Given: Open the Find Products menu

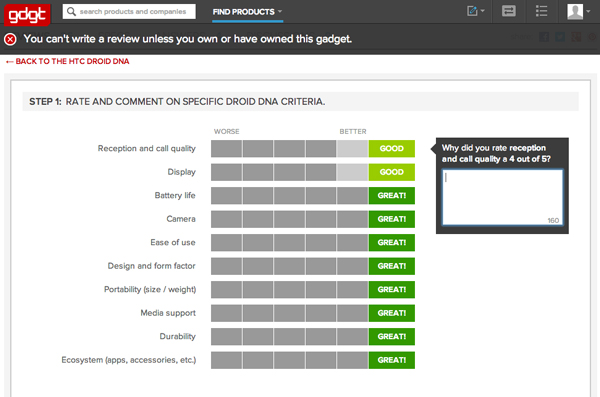Looking at the screenshot, I should [247, 12].
